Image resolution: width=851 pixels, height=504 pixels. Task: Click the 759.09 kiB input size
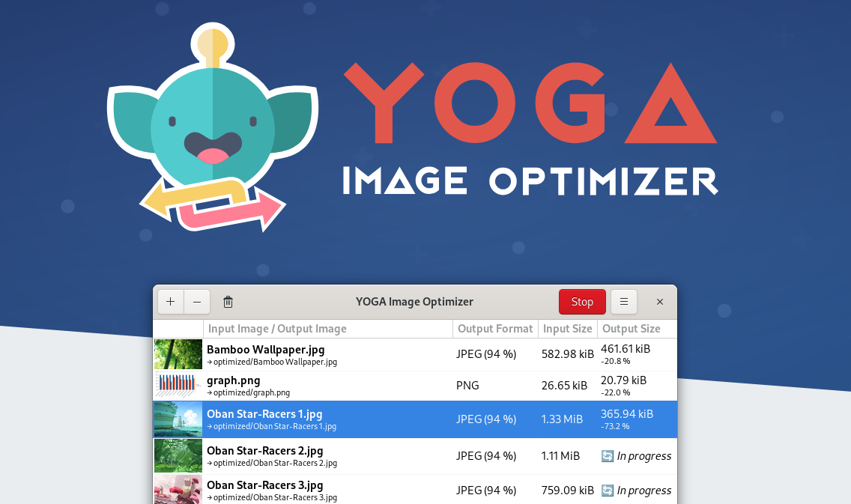pyautogui.click(x=568, y=491)
